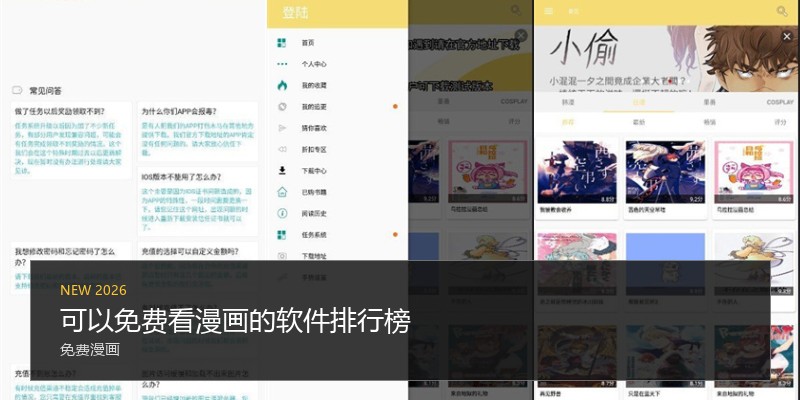Close the 小偷 banner ad

pos(787,36)
